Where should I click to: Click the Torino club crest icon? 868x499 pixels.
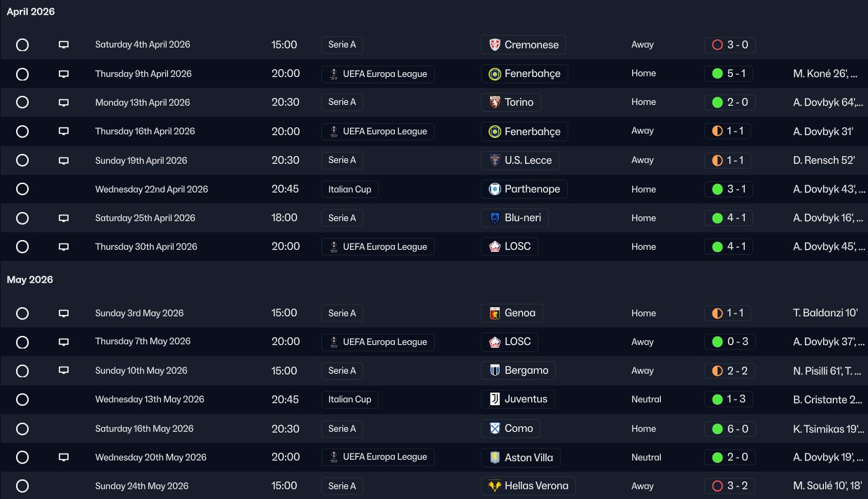click(494, 102)
